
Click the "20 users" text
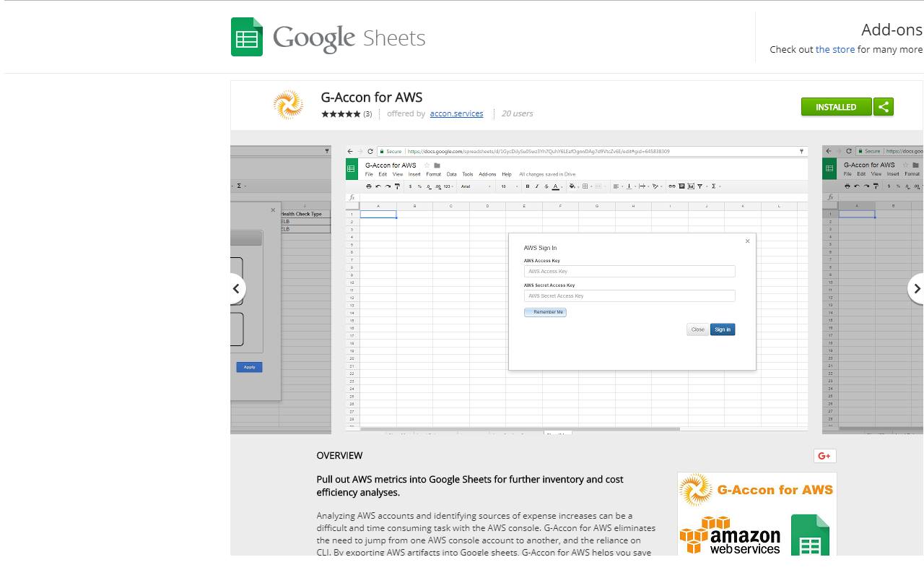click(517, 113)
